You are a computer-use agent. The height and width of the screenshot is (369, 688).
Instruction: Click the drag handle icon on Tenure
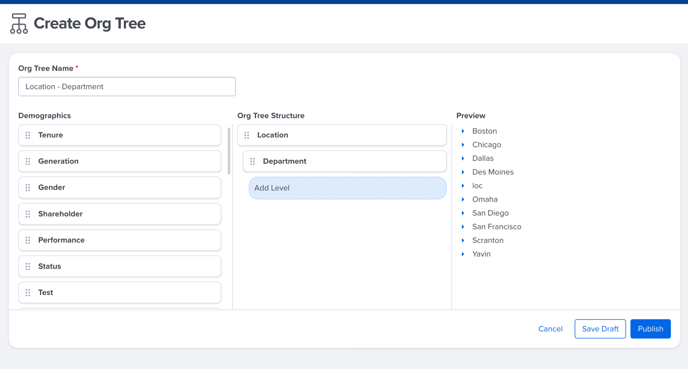[28, 135]
